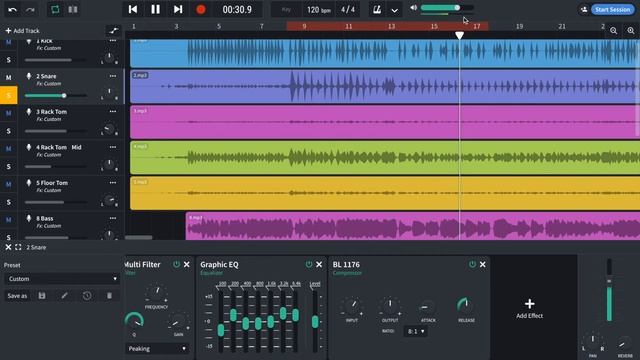Undo the last action
This screenshot has height=360, width=640.
(12, 9)
